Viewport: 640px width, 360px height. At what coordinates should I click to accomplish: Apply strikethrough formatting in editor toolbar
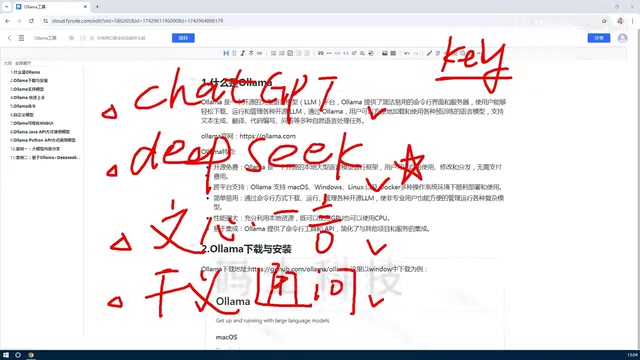pyautogui.click(x=251, y=53)
